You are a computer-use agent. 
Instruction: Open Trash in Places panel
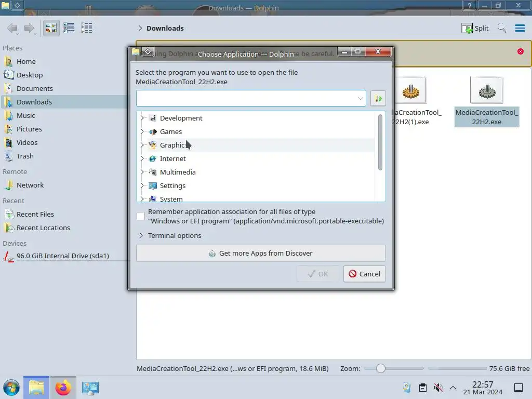[x=25, y=156]
